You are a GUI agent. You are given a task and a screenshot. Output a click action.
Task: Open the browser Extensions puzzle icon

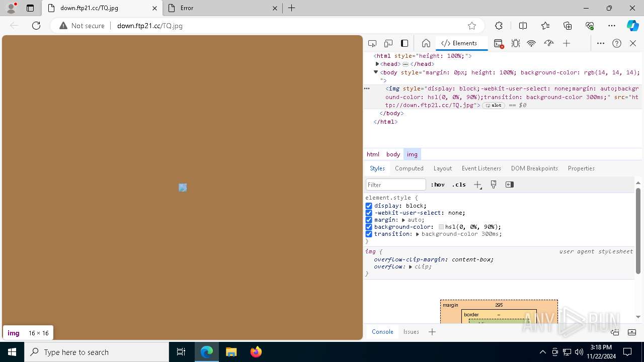pos(499,26)
